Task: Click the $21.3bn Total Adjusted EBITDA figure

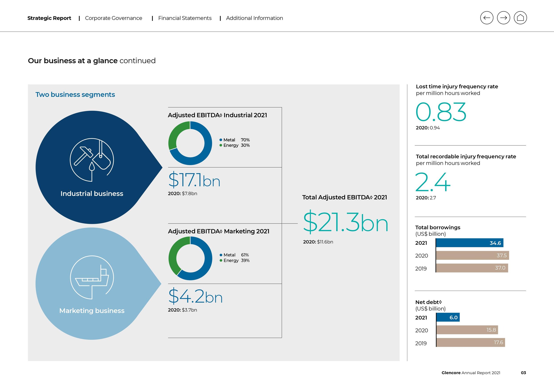Action: click(345, 223)
